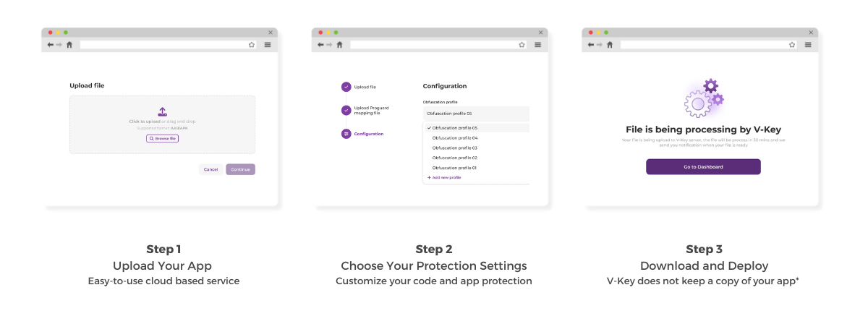The height and width of the screenshot is (311, 868).
Task: Select the Configuration step indicator
Action: (346, 134)
